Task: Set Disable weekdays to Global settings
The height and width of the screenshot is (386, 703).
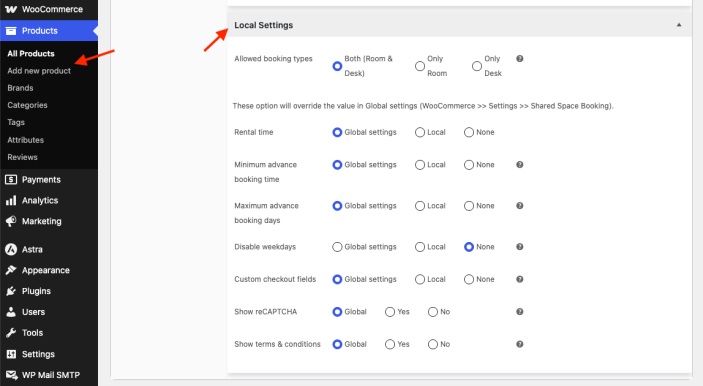Action: pyautogui.click(x=337, y=247)
